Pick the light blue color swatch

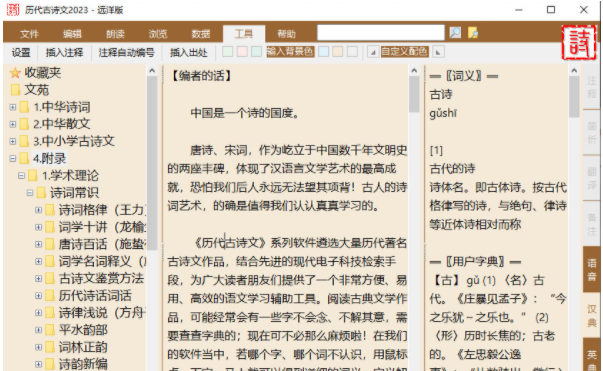pos(324,52)
